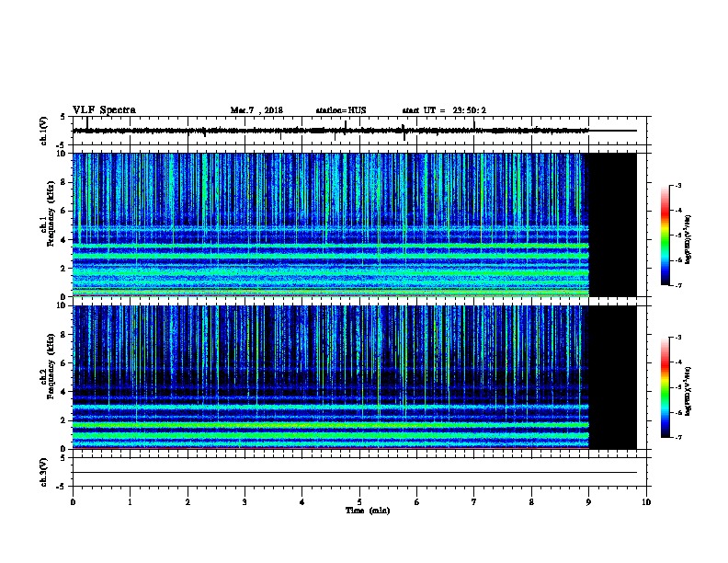The width and height of the screenshot is (728, 563).
Task: Click the "10" kHz tick of ch.1 frequency axis
Action: tap(62, 154)
